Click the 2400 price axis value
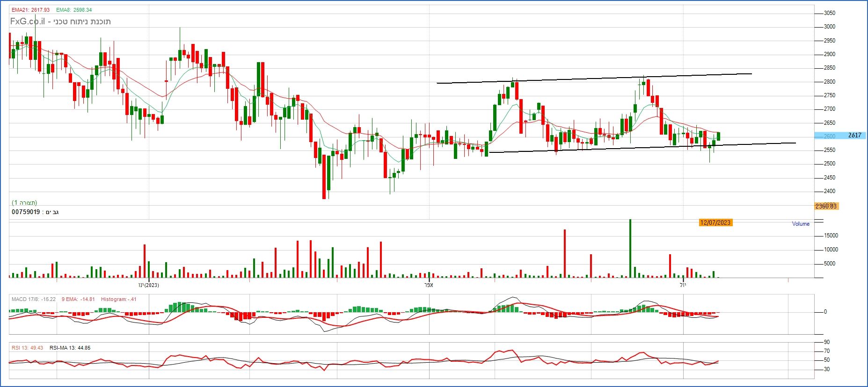Image resolution: width=868 pixels, height=387 pixels. (x=830, y=191)
